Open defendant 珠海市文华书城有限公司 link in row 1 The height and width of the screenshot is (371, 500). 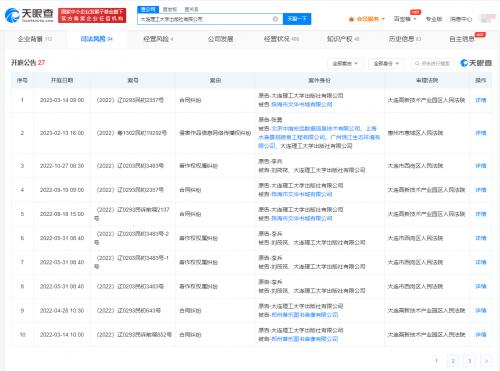(302, 104)
